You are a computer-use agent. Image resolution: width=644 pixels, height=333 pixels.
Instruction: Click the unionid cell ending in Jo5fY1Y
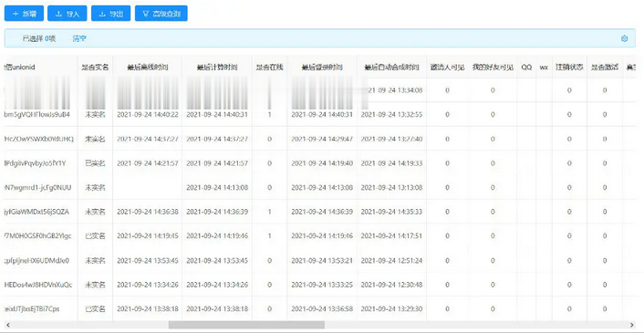point(35,163)
